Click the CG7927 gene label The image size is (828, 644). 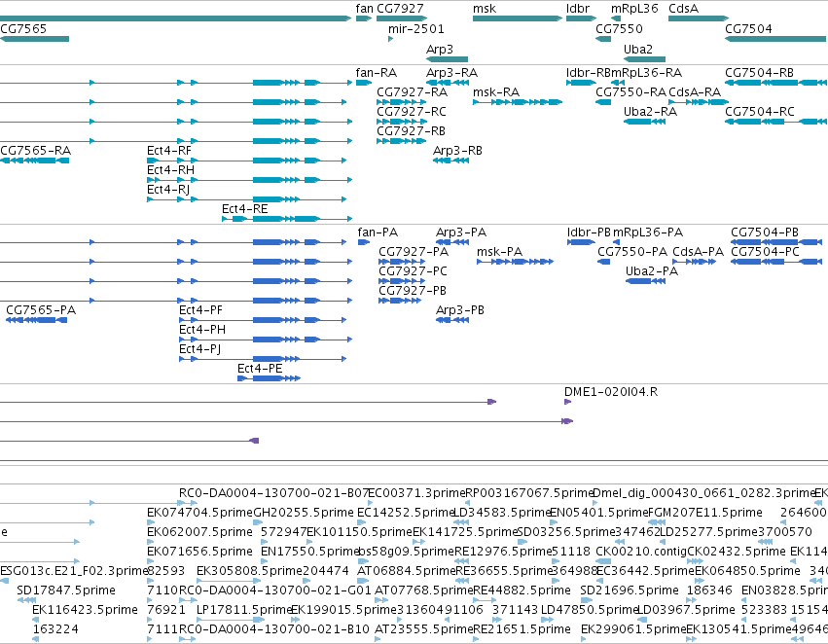(400, 9)
